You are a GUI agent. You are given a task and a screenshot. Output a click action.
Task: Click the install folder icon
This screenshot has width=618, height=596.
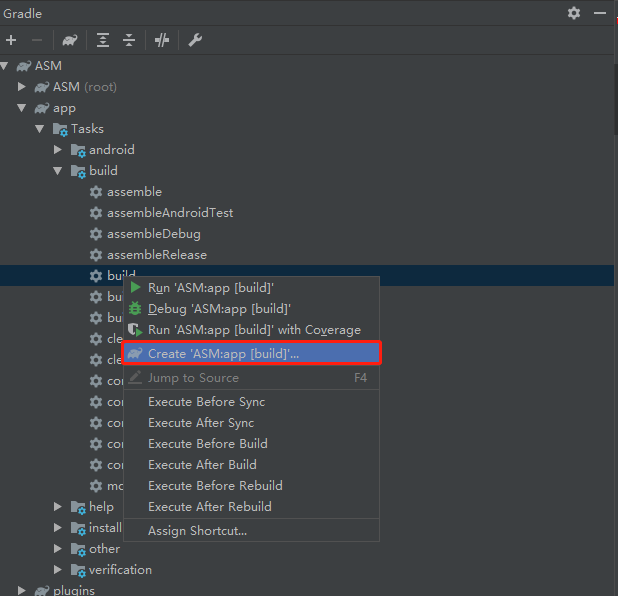pyautogui.click(x=78, y=528)
